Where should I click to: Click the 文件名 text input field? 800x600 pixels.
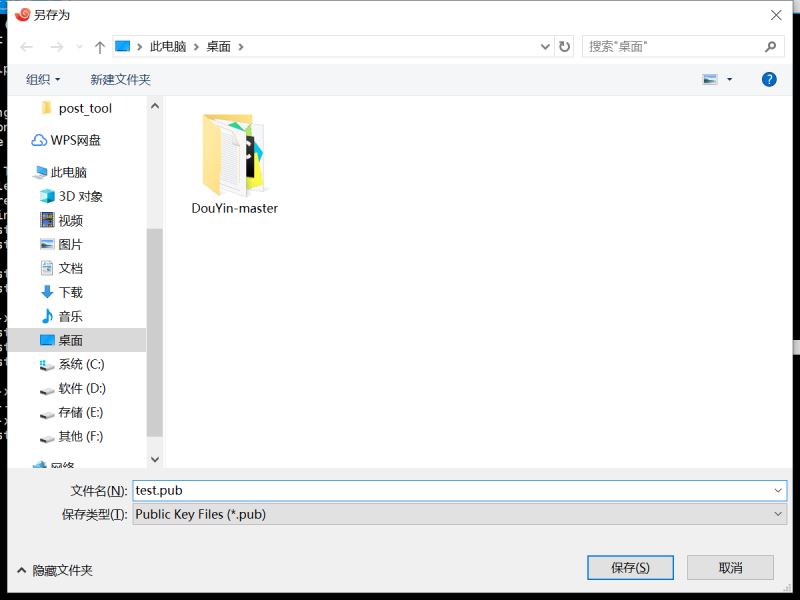[450, 490]
